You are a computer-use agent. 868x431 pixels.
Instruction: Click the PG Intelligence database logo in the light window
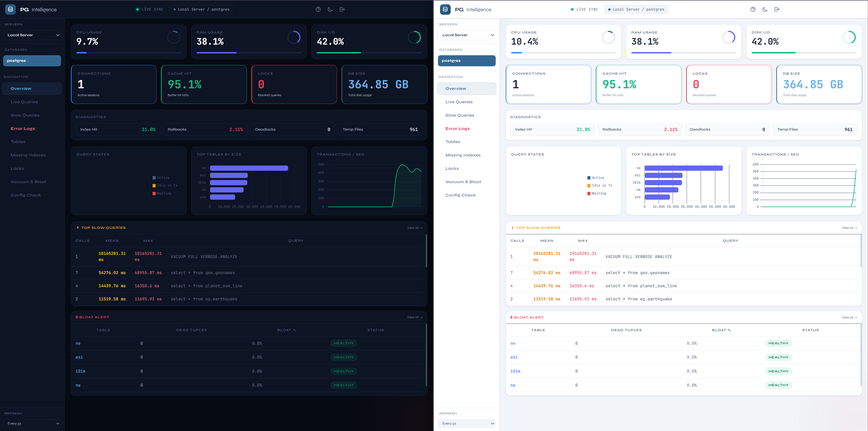click(445, 10)
